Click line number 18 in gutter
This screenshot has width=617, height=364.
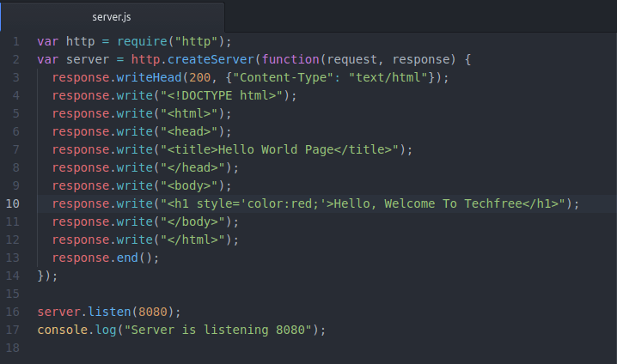(13, 348)
